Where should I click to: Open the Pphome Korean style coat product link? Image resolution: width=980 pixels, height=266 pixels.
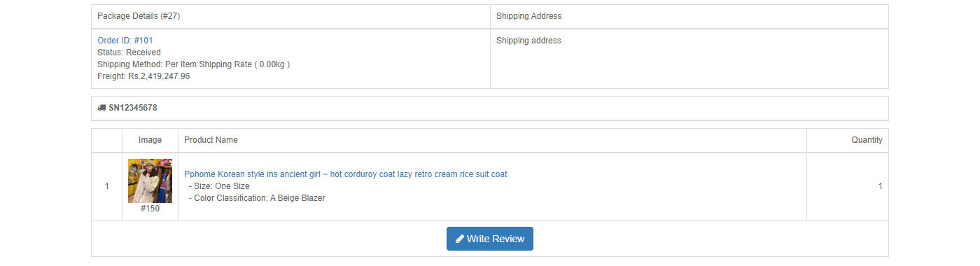click(346, 174)
